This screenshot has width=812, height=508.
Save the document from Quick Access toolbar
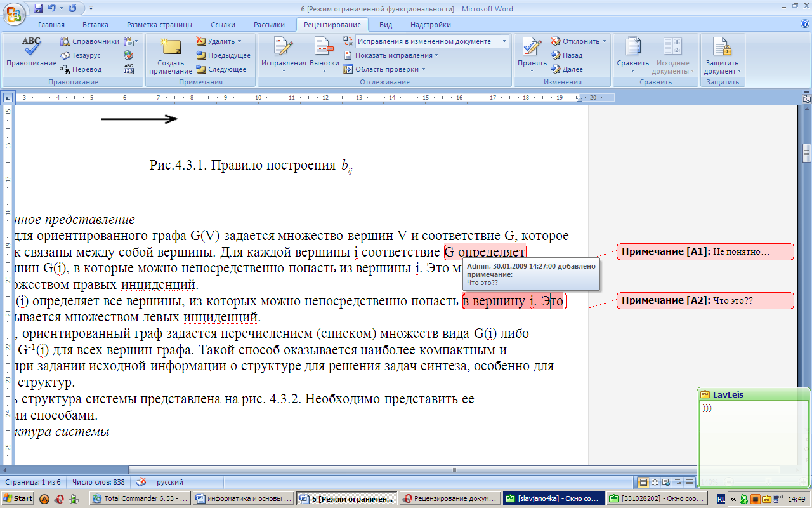tap(38, 8)
